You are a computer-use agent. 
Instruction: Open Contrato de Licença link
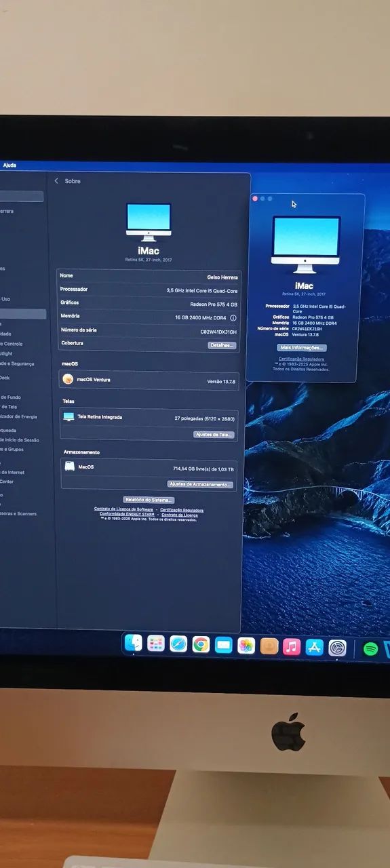(x=180, y=515)
